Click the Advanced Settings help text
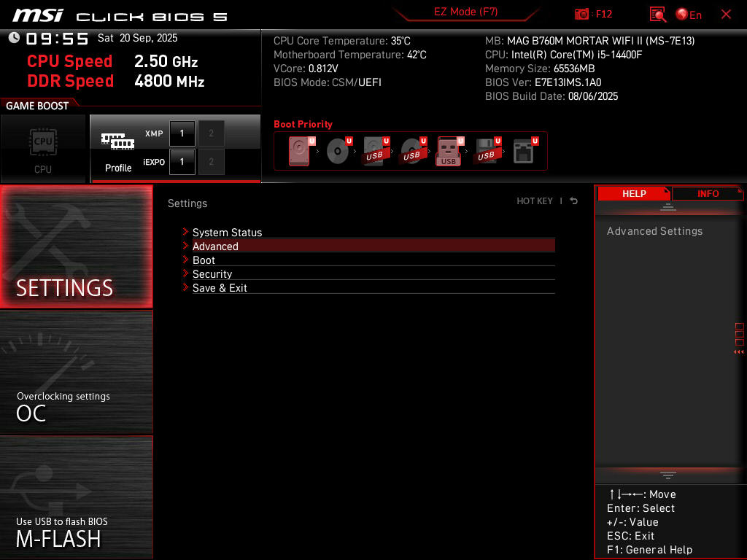The image size is (747, 560). 654,231
